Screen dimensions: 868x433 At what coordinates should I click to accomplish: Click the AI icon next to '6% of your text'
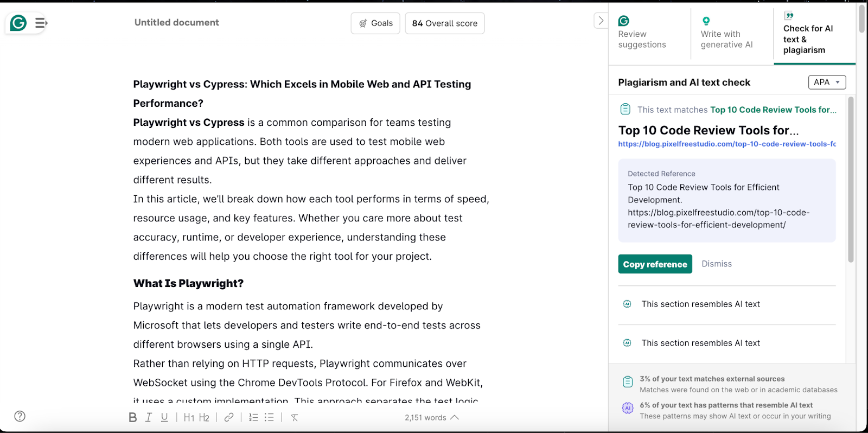[x=628, y=408]
